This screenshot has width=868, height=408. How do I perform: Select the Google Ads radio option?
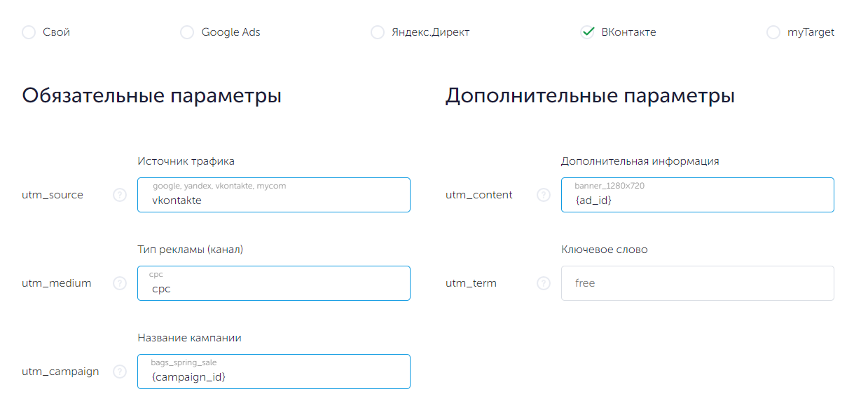(x=187, y=32)
